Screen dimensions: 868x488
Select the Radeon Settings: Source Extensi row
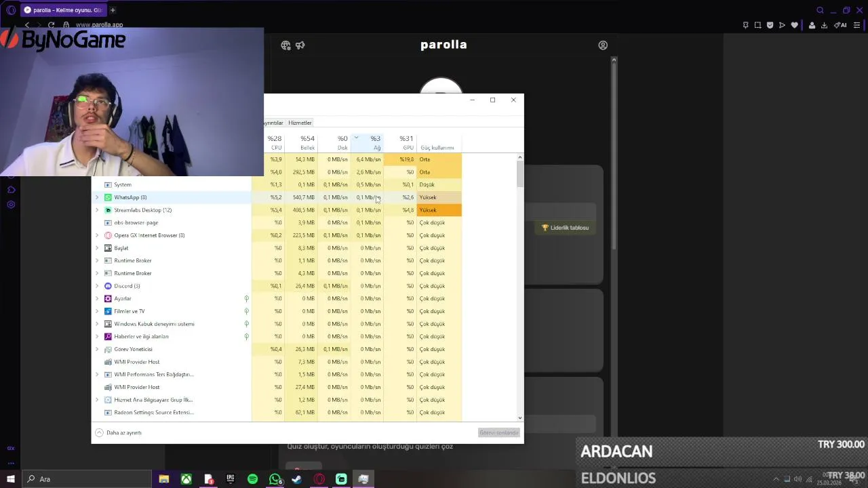pyautogui.click(x=276, y=413)
